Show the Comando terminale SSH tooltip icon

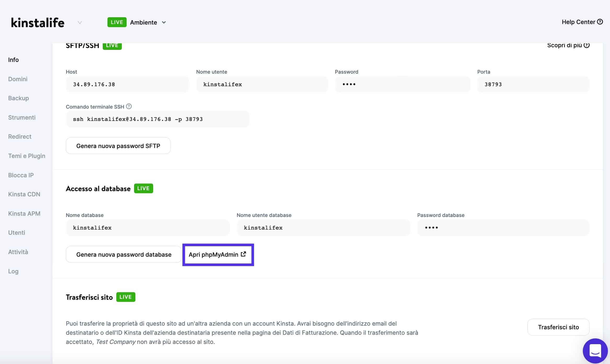pos(128,106)
